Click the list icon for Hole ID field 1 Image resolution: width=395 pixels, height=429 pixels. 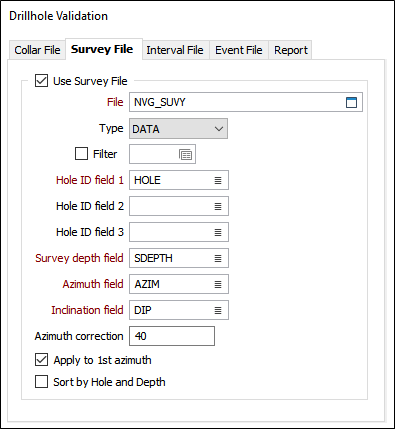pos(218,180)
